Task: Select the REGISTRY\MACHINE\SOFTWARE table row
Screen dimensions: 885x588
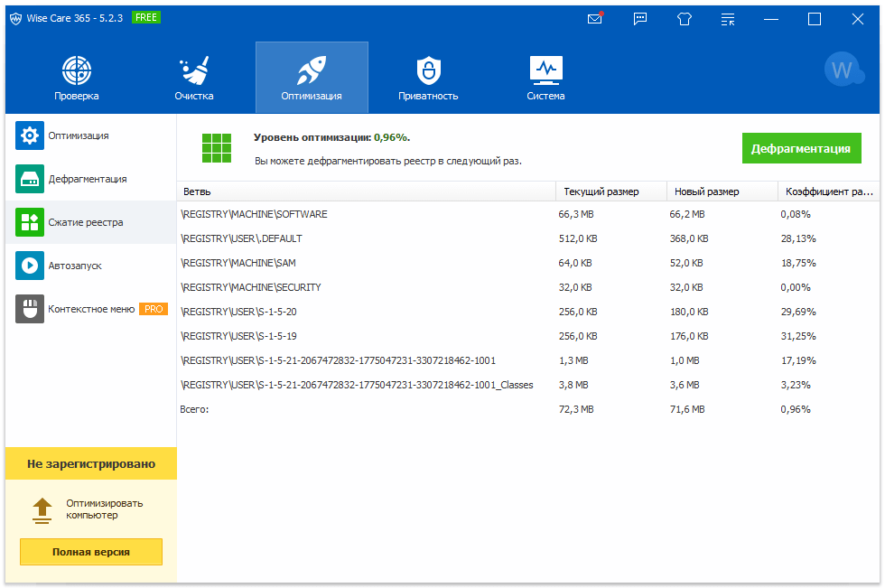Action: click(361, 215)
